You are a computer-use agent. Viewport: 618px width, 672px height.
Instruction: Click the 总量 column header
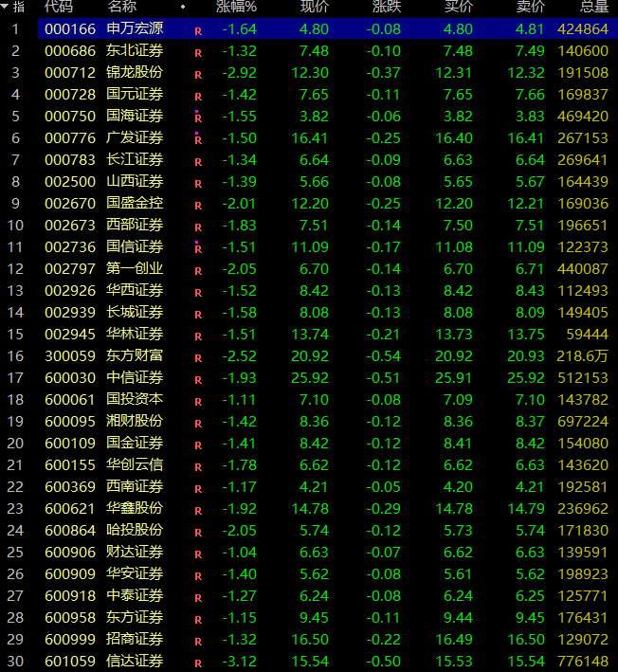593,7
